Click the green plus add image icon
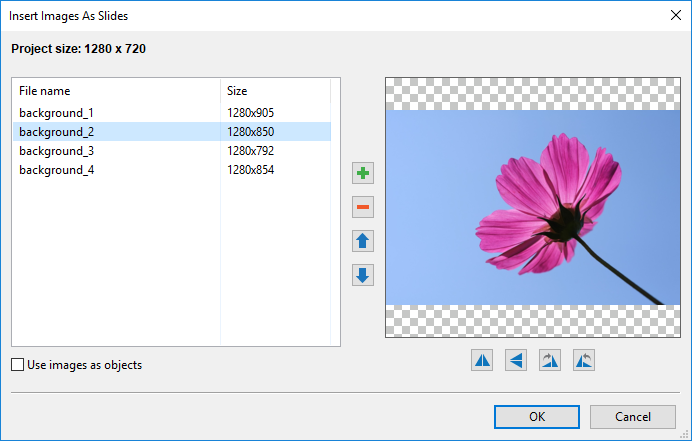Image resolution: width=692 pixels, height=441 pixels. (363, 173)
